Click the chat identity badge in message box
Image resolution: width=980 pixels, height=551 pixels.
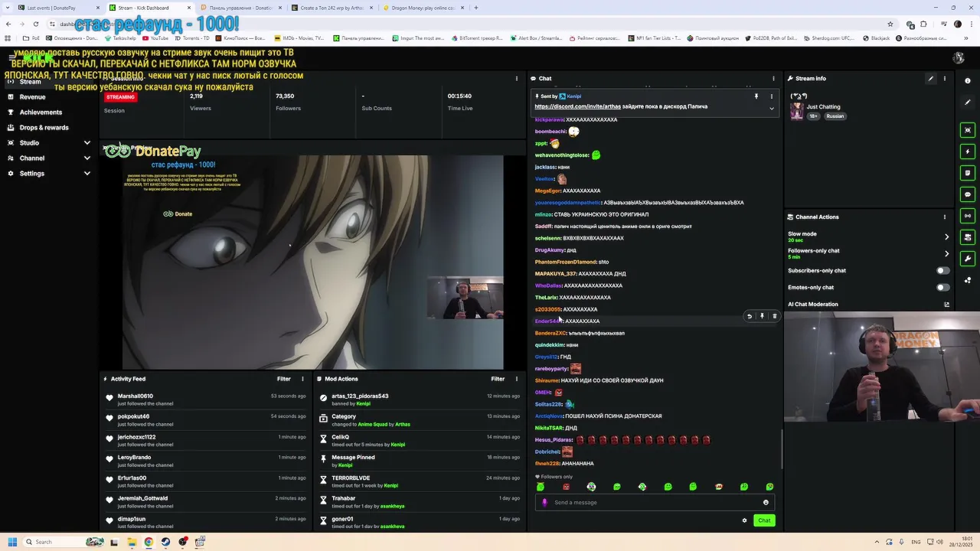point(544,503)
